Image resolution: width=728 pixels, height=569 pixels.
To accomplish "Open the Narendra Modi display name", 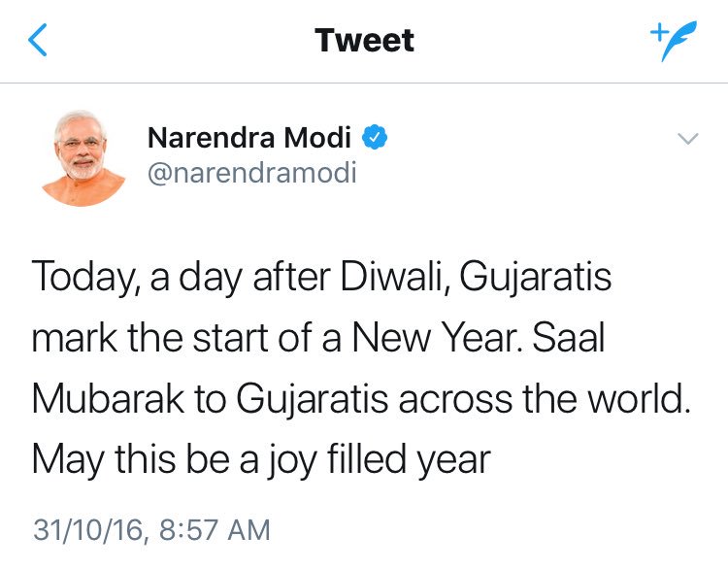I will [248, 138].
